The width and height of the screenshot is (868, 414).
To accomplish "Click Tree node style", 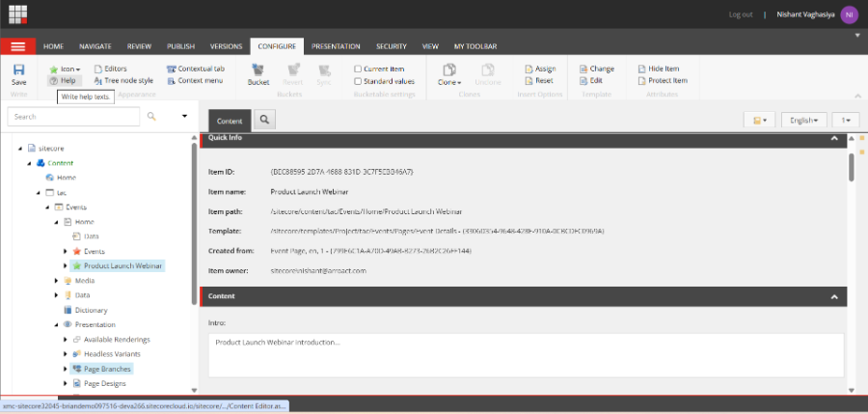I will pyautogui.click(x=122, y=81).
